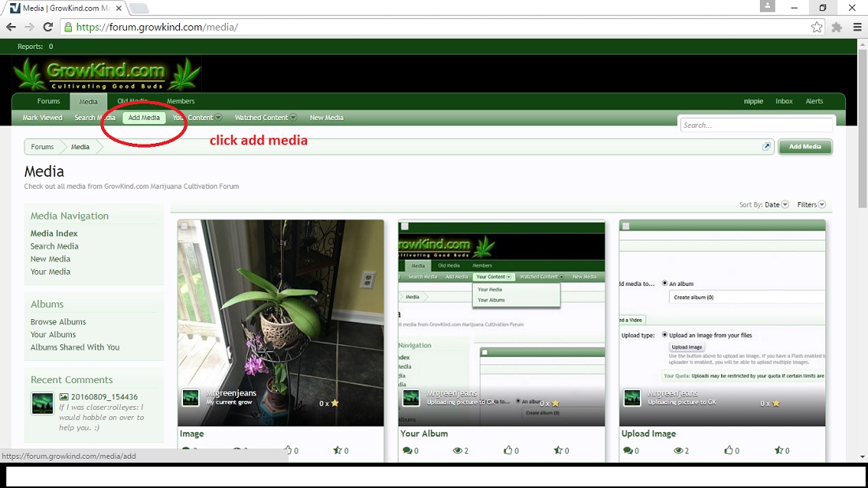This screenshot has height=488, width=868.
Task: Reload the page with refresh icon
Action: coord(48,27)
